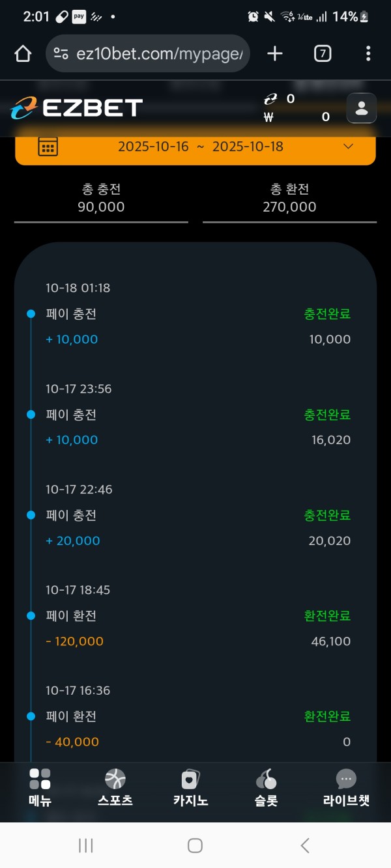
Task: Select the 총 환전 270,000 summary
Action: [289, 198]
